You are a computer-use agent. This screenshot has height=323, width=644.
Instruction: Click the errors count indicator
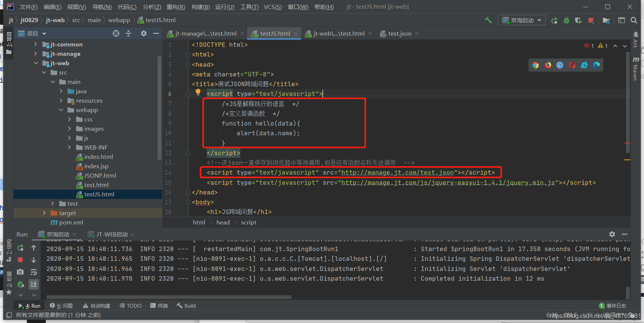click(x=589, y=46)
